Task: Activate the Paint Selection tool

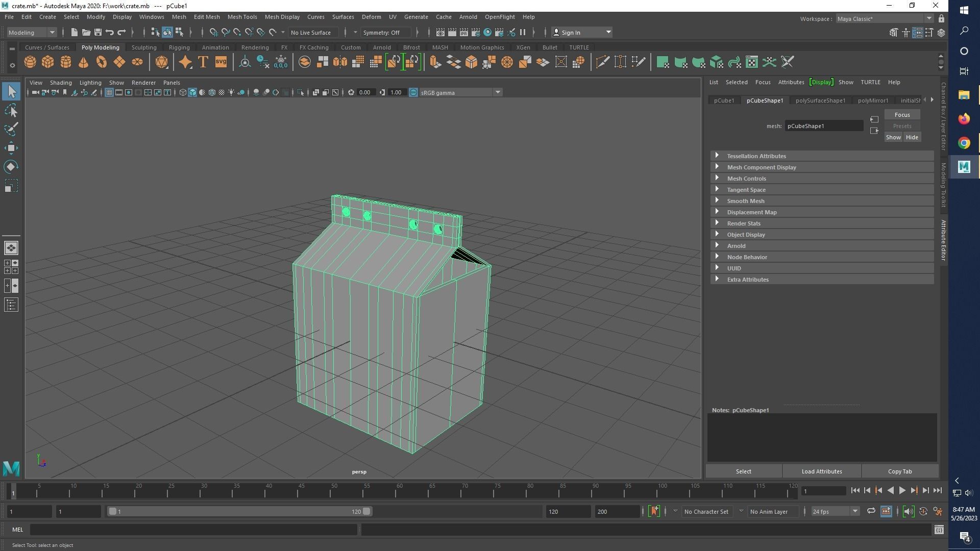Action: tap(11, 129)
